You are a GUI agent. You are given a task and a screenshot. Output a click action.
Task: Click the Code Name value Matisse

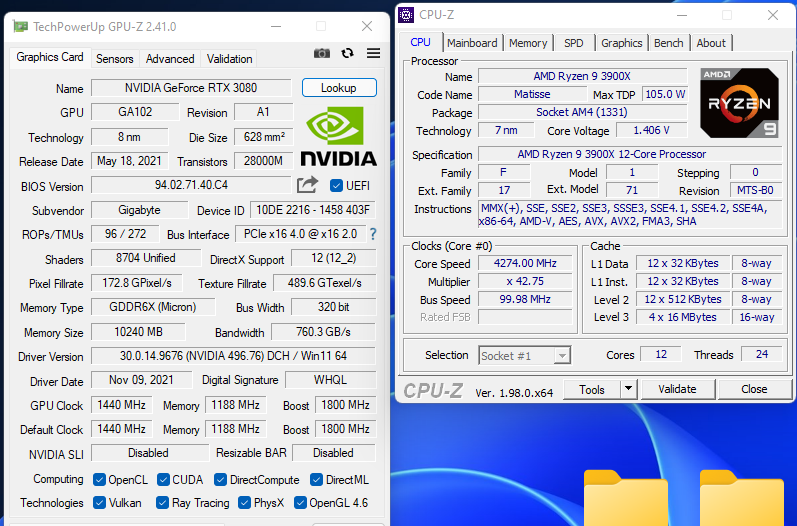[x=532, y=94]
